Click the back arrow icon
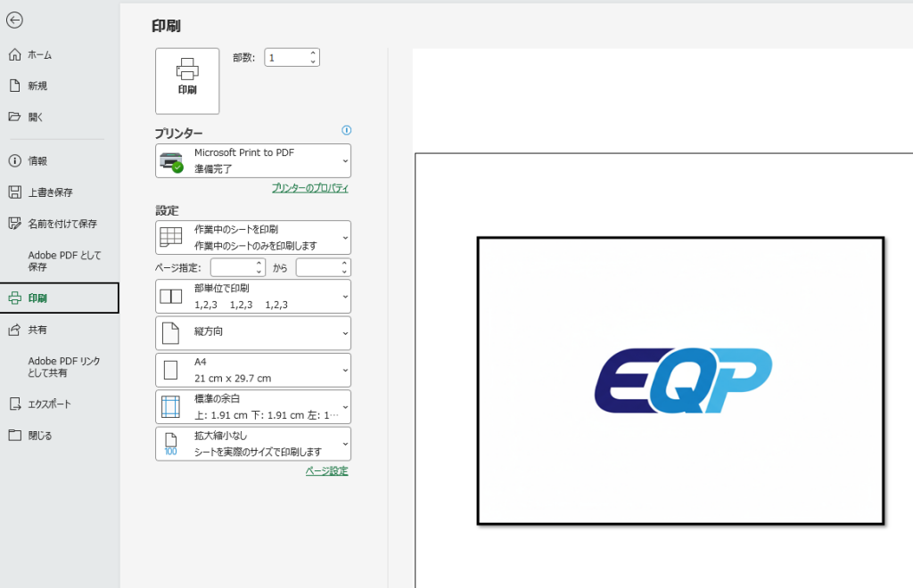 14,20
